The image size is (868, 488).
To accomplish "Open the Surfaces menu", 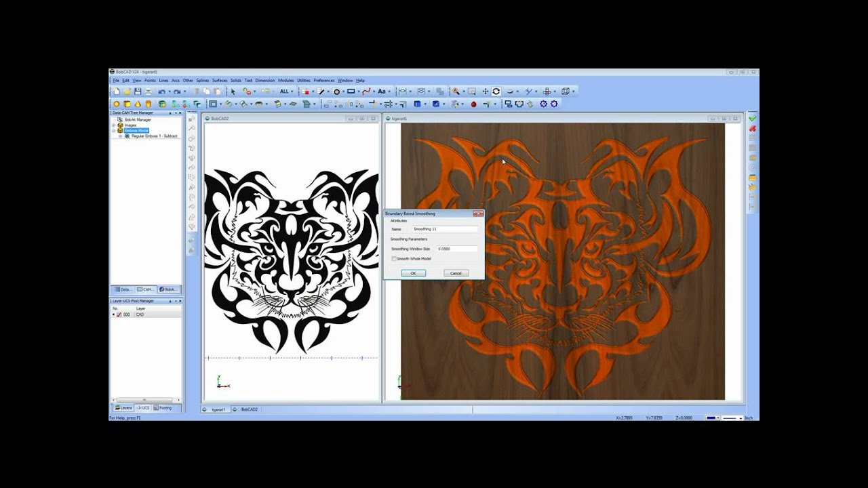I will click(220, 81).
